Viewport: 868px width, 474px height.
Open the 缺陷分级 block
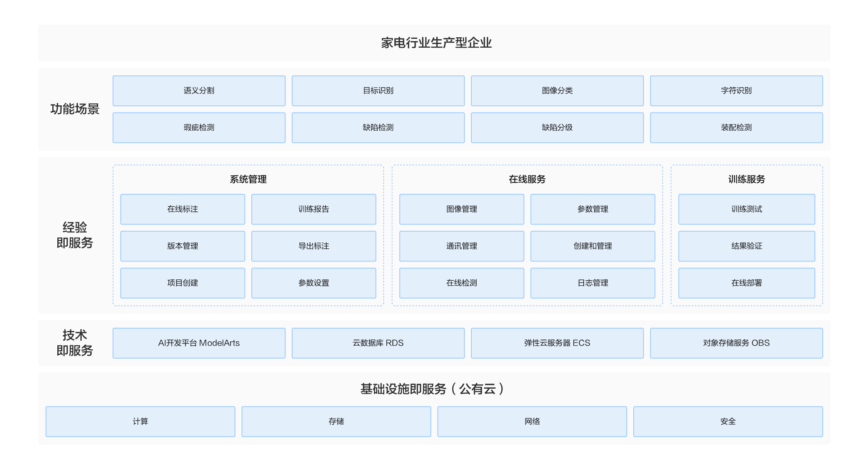[557, 128]
